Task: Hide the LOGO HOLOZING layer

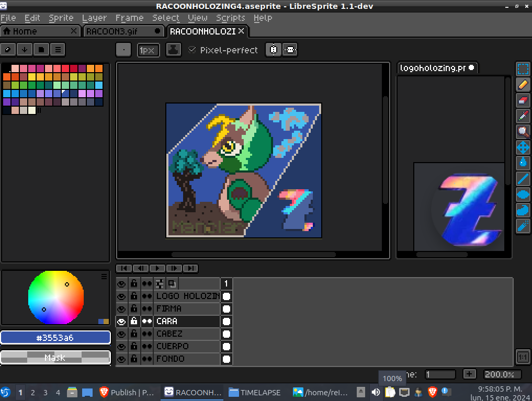Action: pyautogui.click(x=121, y=296)
